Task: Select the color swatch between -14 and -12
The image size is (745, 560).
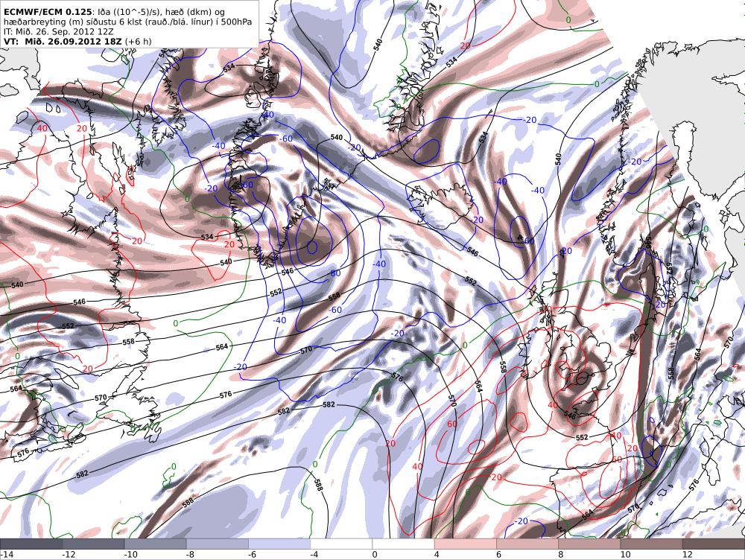Action: coord(31,544)
